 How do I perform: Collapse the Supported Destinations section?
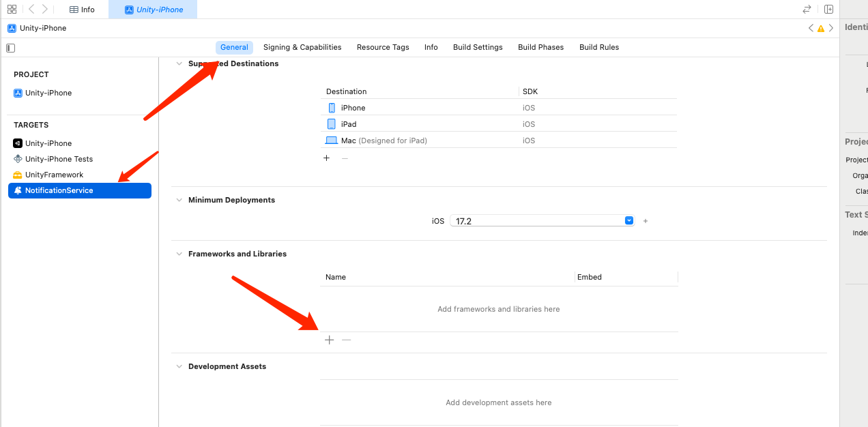click(180, 63)
